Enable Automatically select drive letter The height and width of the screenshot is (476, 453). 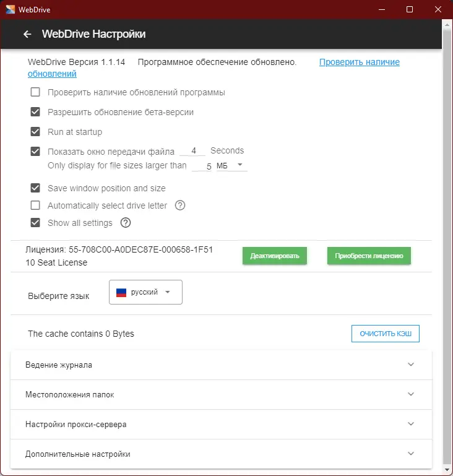coord(35,206)
